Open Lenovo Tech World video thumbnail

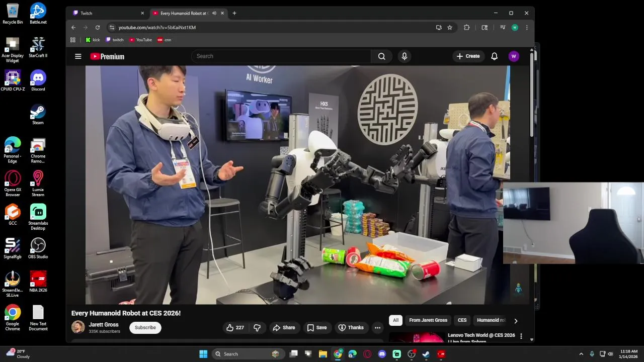click(417, 337)
